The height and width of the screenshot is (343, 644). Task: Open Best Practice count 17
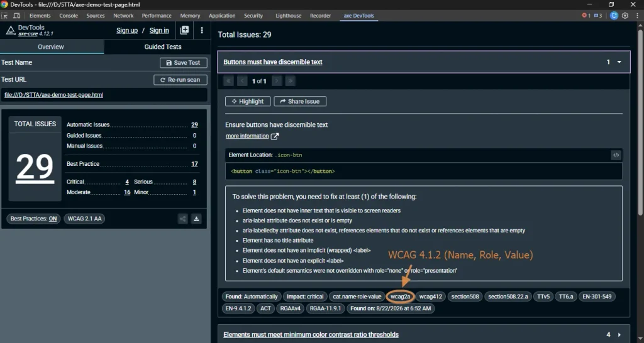[x=194, y=164]
